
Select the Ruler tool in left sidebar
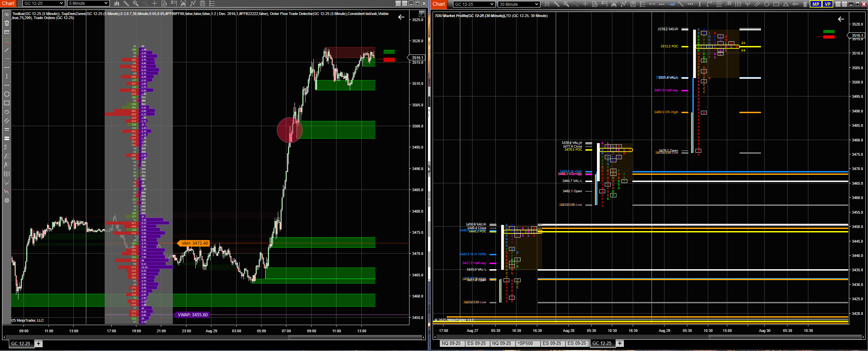6,32
